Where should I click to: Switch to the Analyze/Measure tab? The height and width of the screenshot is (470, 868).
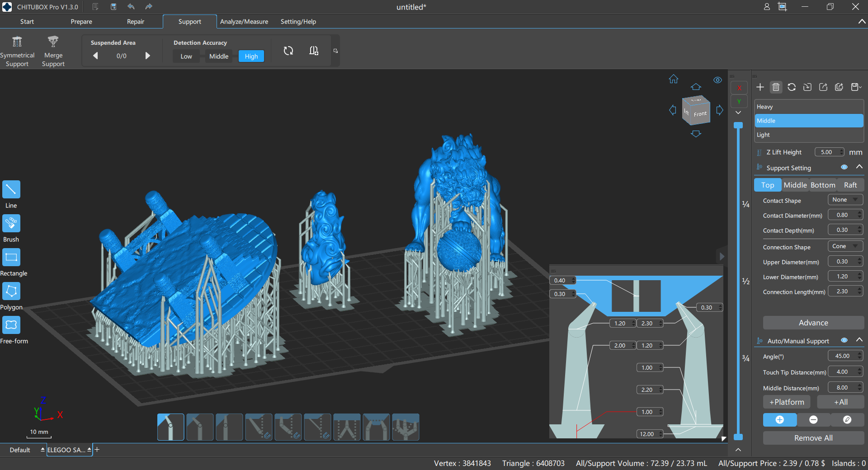(244, 22)
